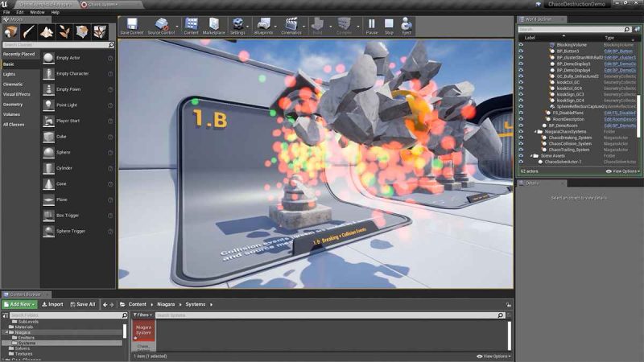Viewport: 644px width, 362px height.
Task: Click the Cylinder shape icon
Action: click(x=48, y=168)
